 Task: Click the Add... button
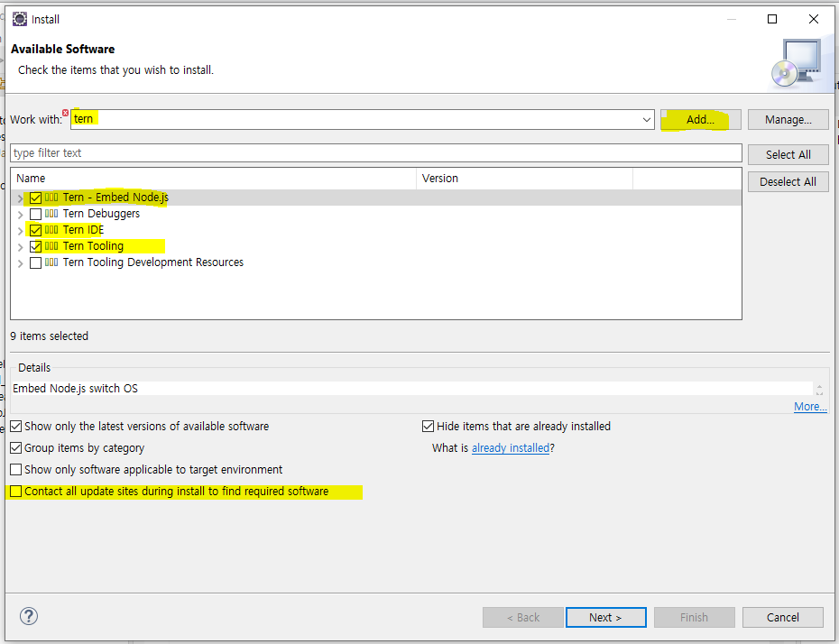tap(700, 119)
